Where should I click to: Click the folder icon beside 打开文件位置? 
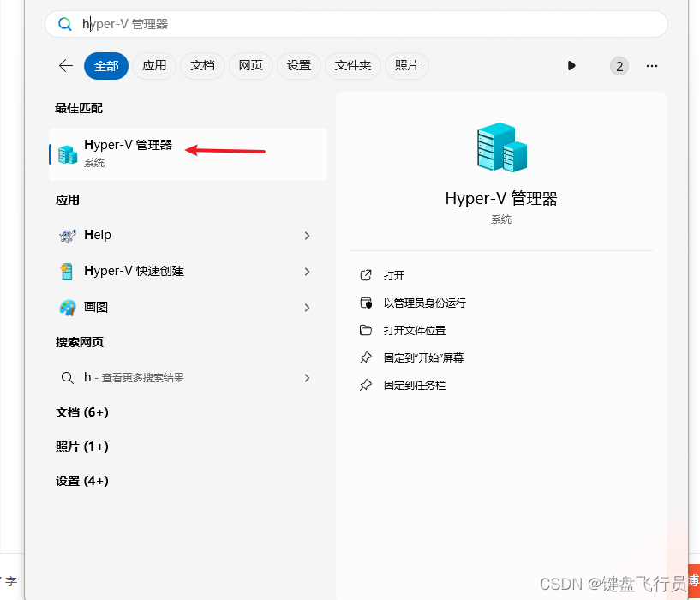(366, 330)
